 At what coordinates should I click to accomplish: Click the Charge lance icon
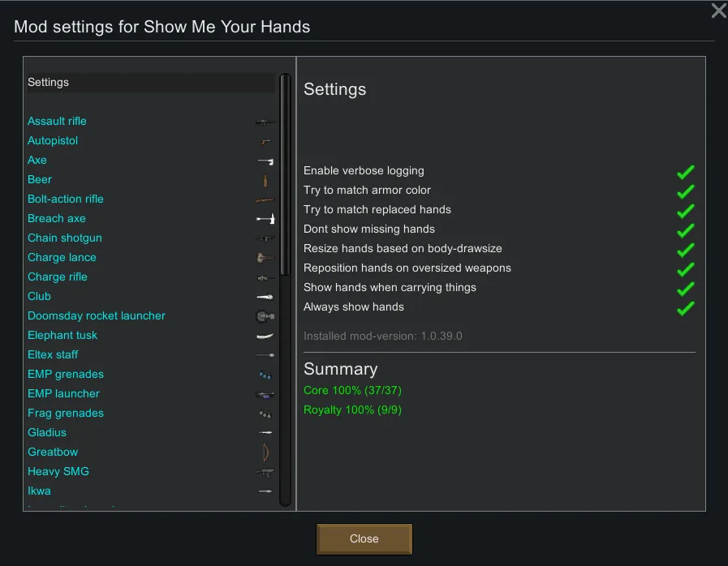pyautogui.click(x=265, y=258)
